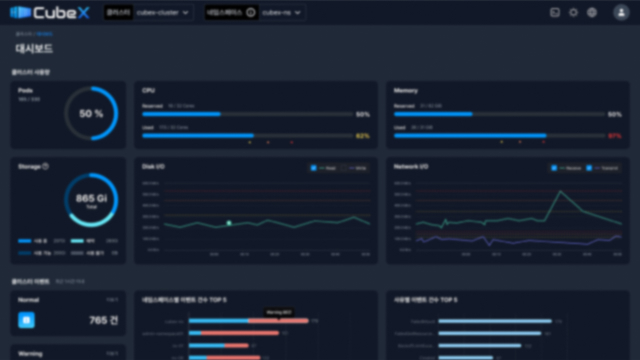This screenshot has width=640, height=360.
Task: Click the globe language icon
Action: (x=592, y=13)
